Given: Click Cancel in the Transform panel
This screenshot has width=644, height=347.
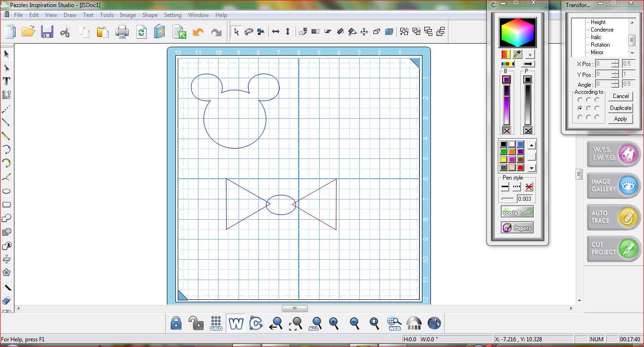Looking at the screenshot, I should (x=620, y=96).
